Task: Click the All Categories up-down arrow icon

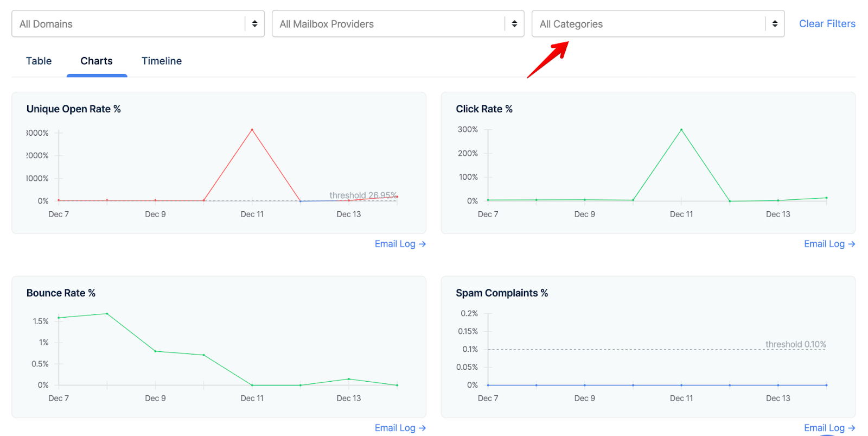Action: pyautogui.click(x=775, y=24)
